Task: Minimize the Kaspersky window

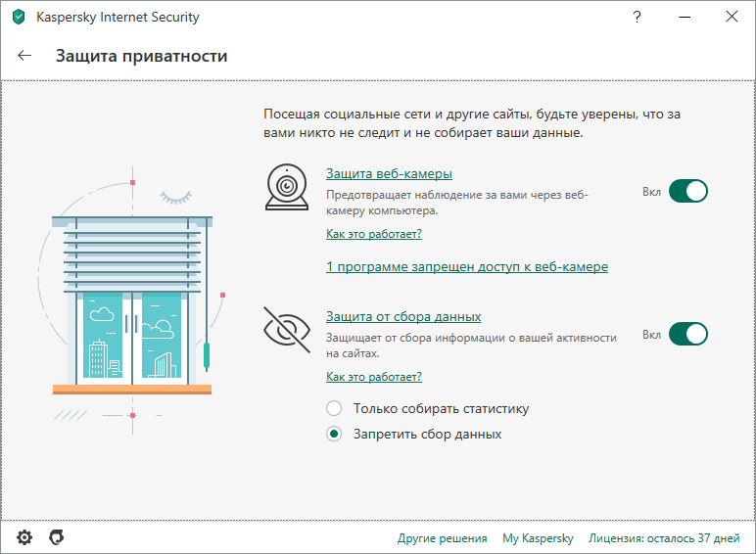Action: coord(685,17)
